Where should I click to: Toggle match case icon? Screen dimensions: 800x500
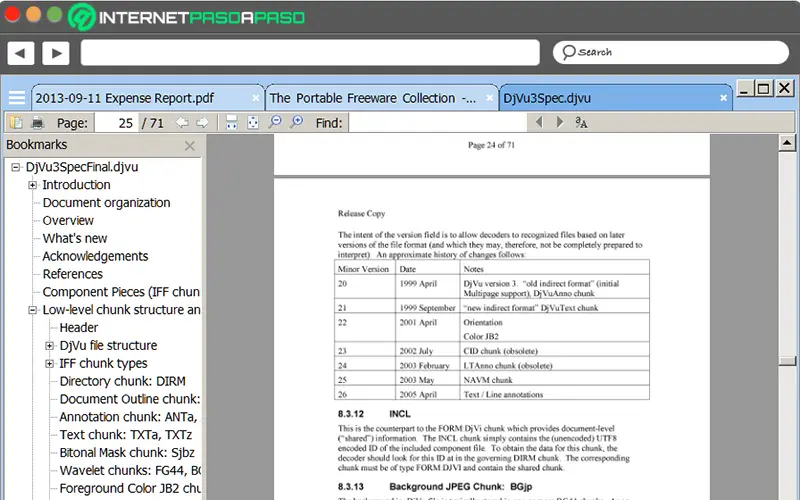(581, 122)
